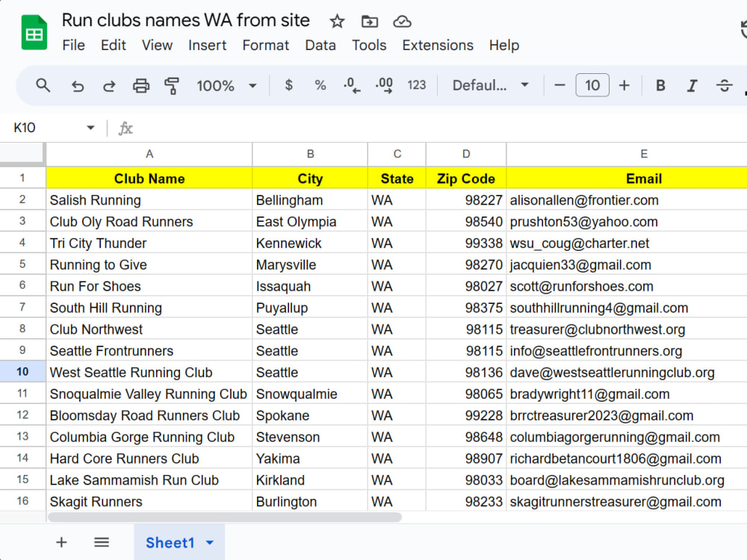Select the Email header cell
Viewport: 747px width, 560px height.
[627, 178]
